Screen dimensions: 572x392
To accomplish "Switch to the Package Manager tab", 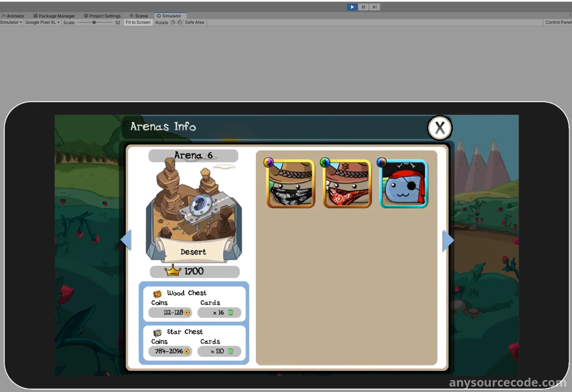I will coord(54,16).
